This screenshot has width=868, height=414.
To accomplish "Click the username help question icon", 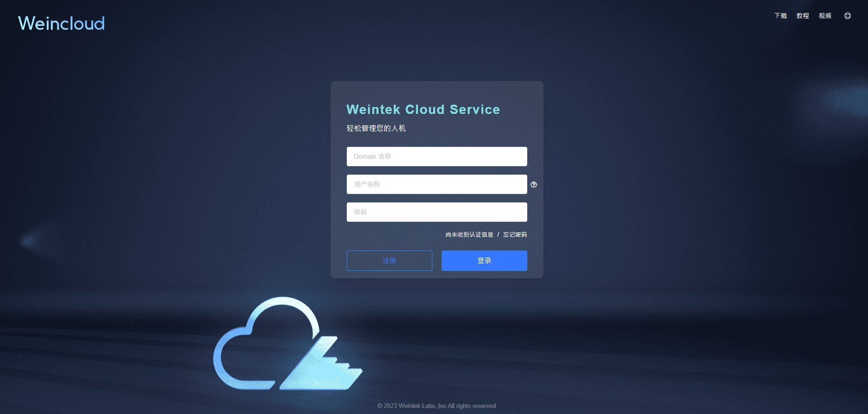I will point(534,185).
